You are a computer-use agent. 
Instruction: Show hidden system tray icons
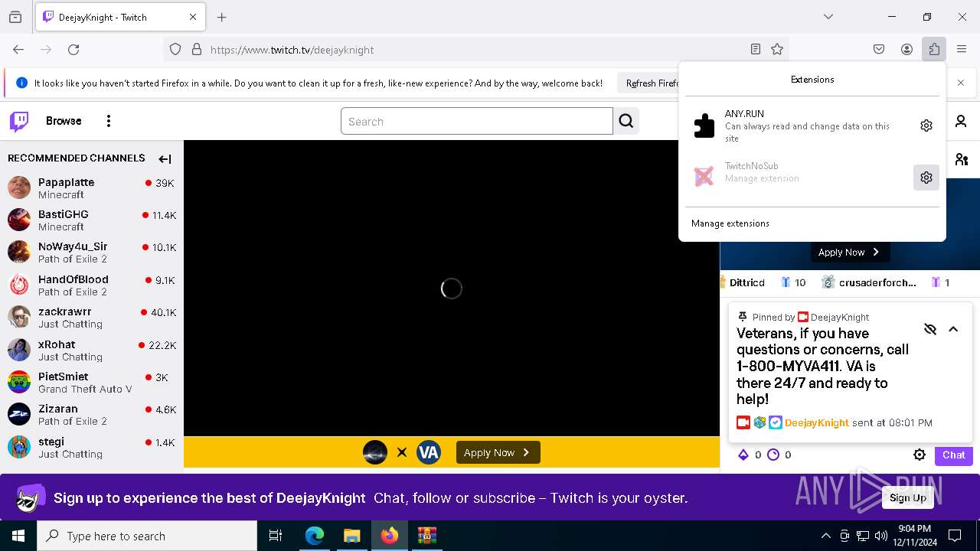(825, 536)
